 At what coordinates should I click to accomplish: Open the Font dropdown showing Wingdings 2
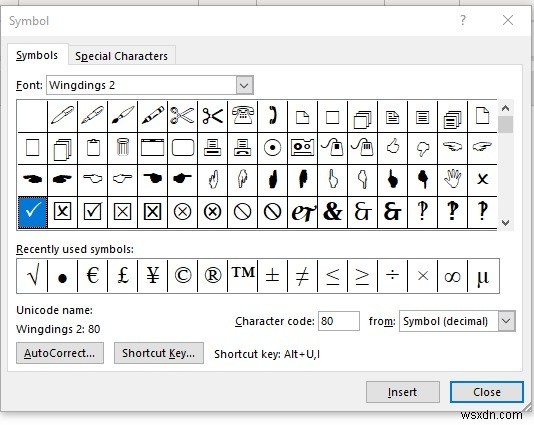coord(245,85)
